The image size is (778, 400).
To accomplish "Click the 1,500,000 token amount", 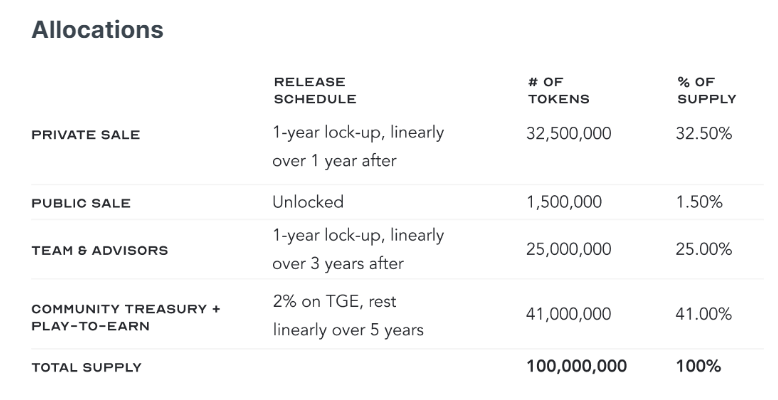I will tap(564, 202).
